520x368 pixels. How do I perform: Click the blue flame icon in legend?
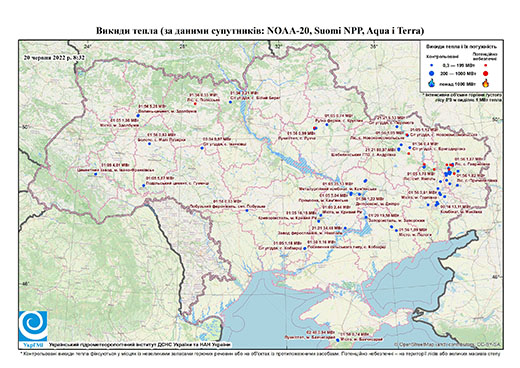[x=432, y=83]
